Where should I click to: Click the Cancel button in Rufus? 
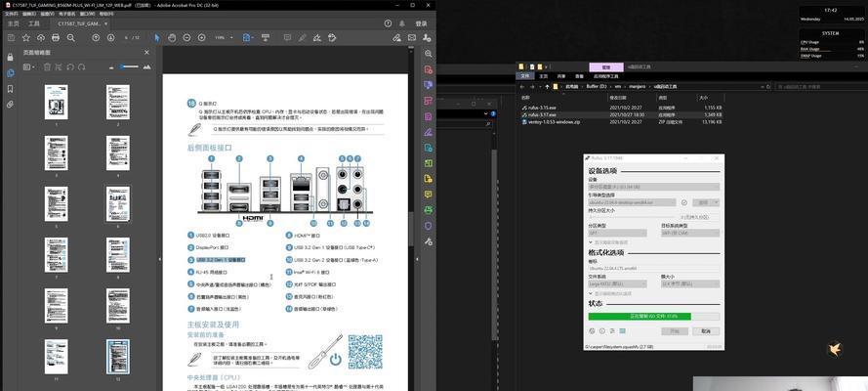[x=706, y=330]
